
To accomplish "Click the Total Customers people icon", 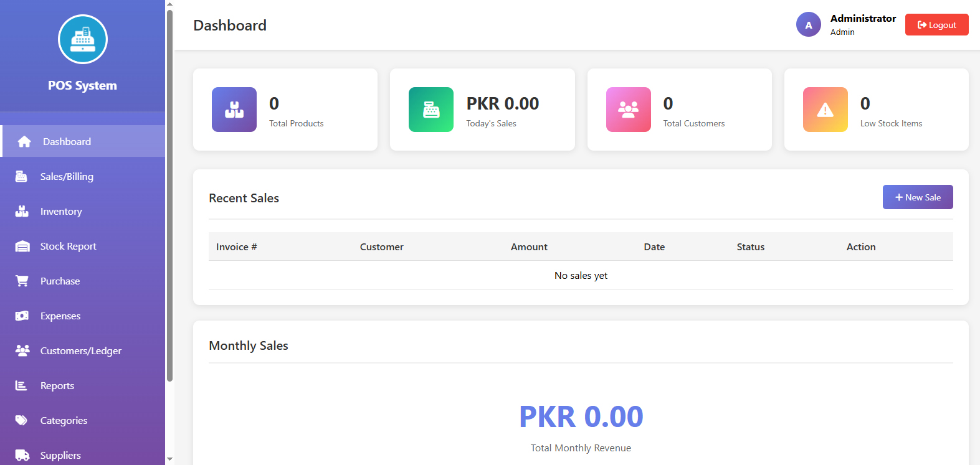I will pos(628,110).
